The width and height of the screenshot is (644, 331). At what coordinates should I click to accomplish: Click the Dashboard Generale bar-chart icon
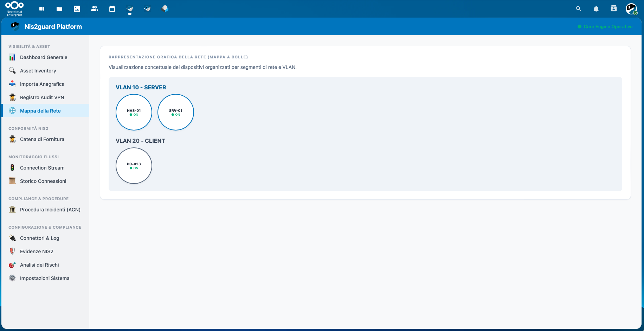(12, 57)
